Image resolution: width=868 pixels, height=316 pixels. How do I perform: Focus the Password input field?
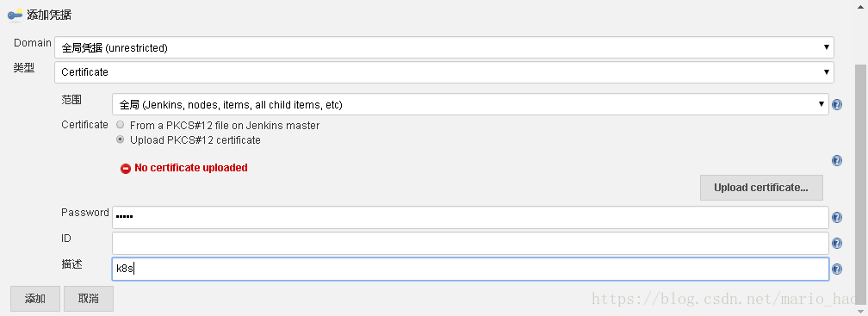[x=470, y=217]
